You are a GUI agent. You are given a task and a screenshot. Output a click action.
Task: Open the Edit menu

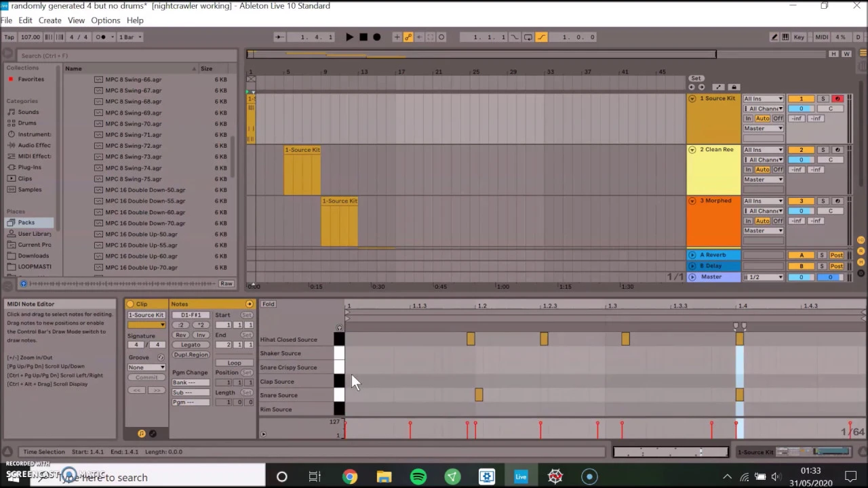[x=25, y=20]
